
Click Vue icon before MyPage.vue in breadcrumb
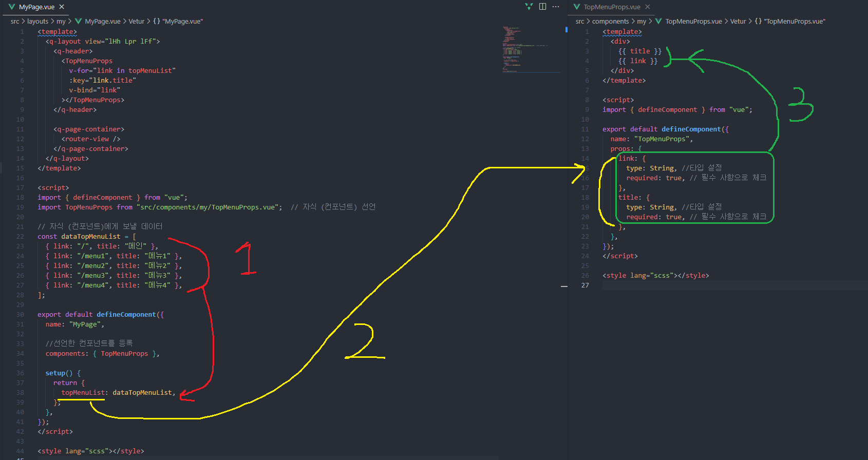pyautogui.click(x=79, y=21)
